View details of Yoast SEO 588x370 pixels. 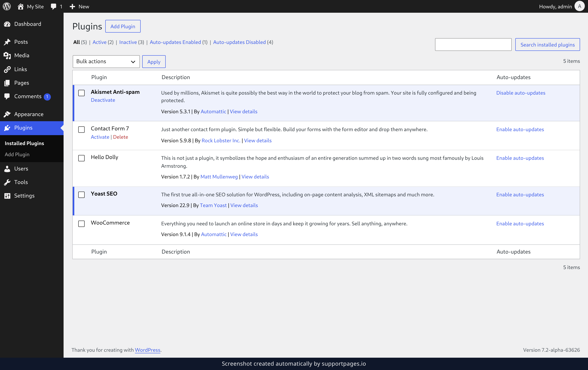click(244, 205)
